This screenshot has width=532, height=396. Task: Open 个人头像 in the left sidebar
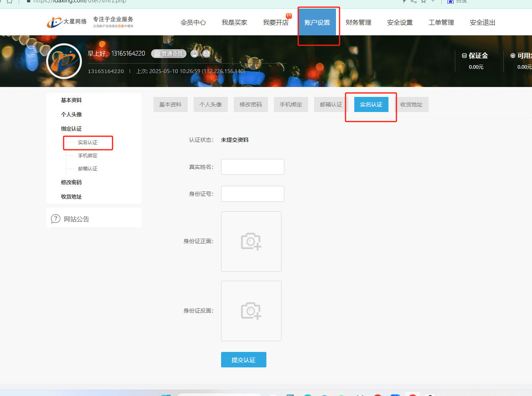pos(71,114)
